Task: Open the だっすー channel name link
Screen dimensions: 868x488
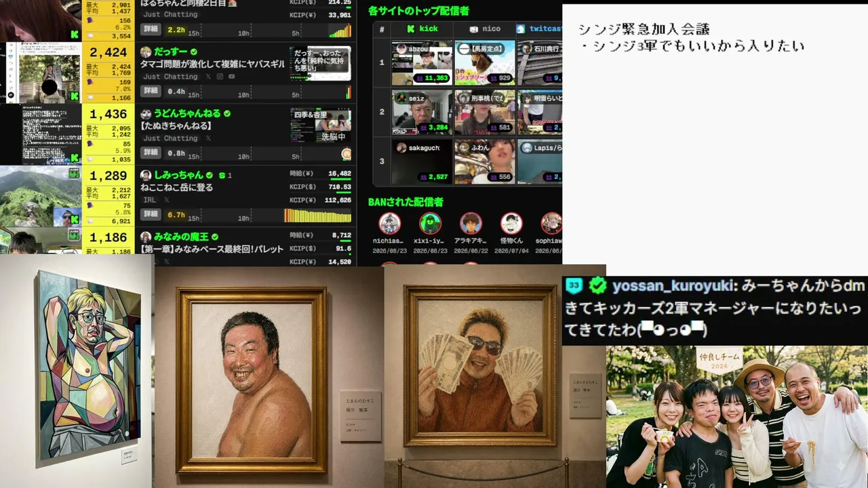Action: 170,52
